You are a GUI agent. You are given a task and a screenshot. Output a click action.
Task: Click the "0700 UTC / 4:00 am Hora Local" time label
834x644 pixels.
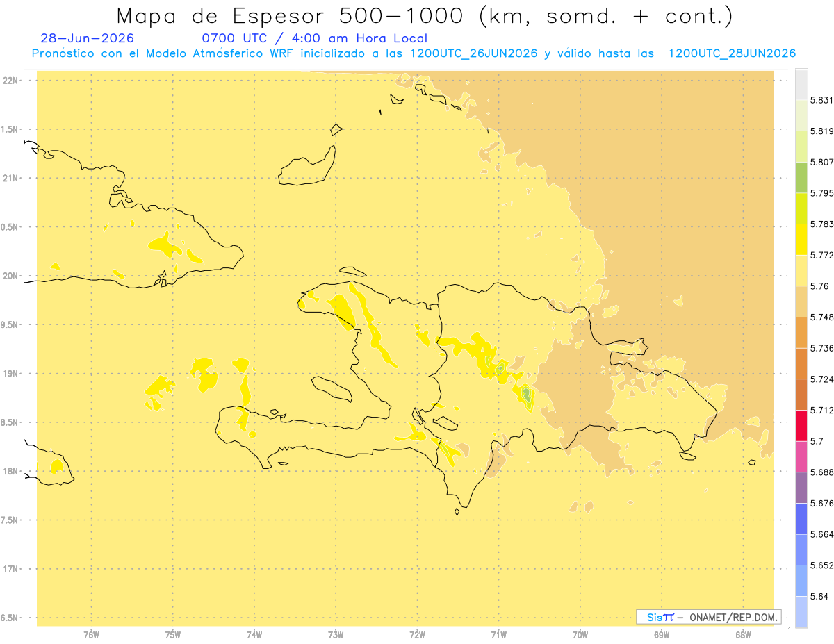tap(314, 39)
